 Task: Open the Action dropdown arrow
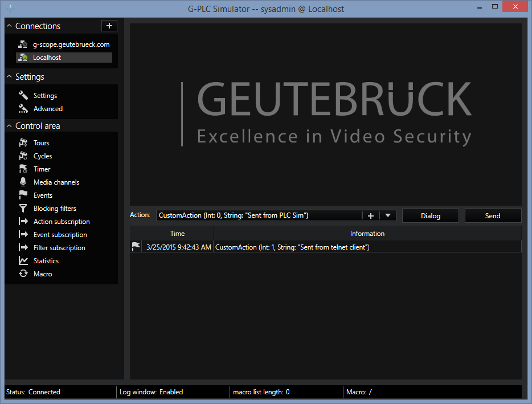tap(388, 215)
